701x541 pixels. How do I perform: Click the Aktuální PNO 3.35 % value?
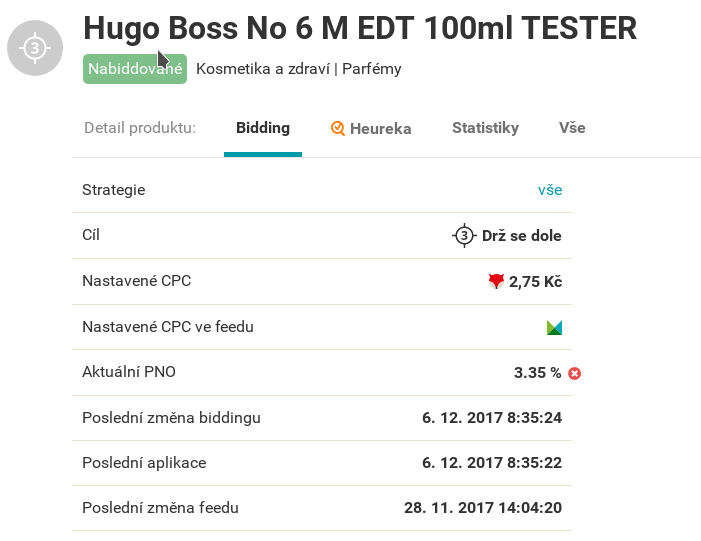click(x=537, y=372)
